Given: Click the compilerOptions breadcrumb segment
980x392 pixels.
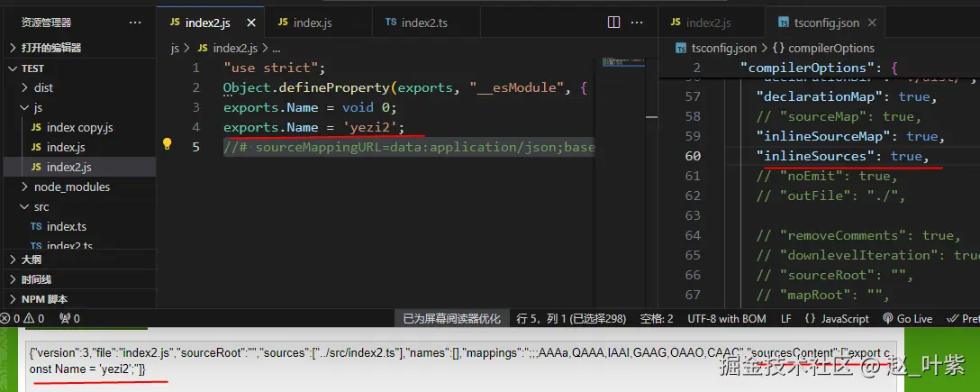Looking at the screenshot, I should [823, 48].
